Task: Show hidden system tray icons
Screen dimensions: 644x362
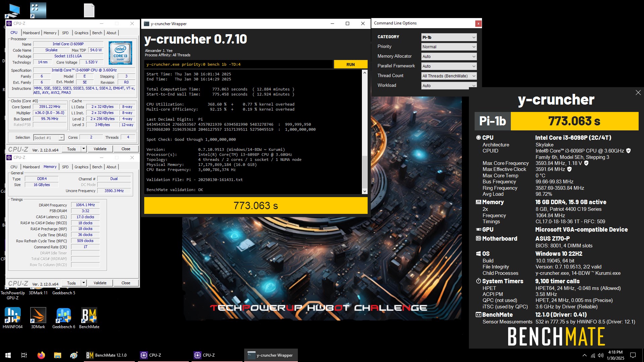Action: [585, 355]
